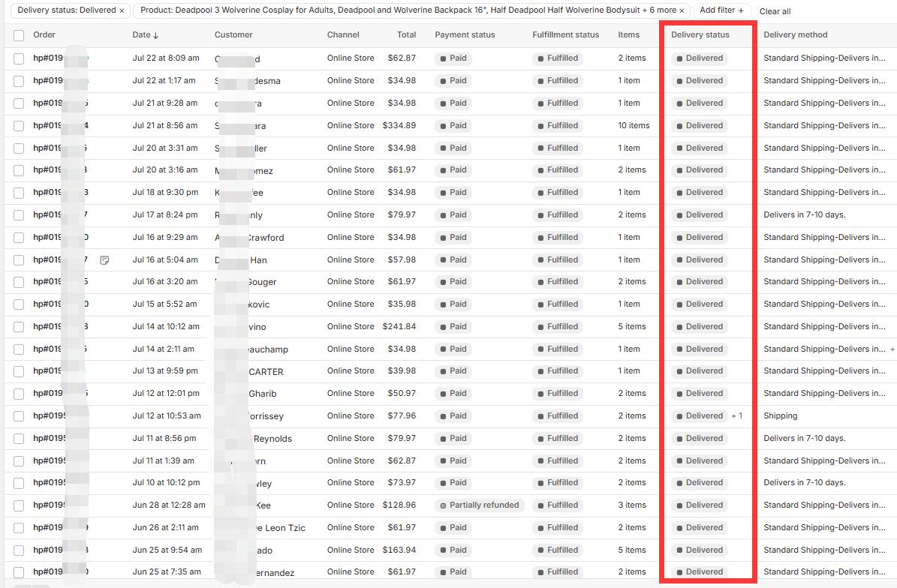Click the +1 indicator beside Delivered on the $77.96 order

736,415
